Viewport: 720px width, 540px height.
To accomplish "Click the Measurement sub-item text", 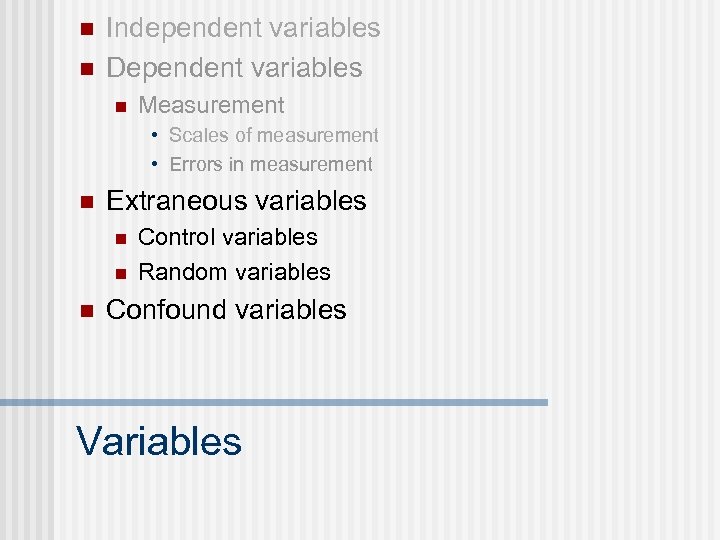I will 211,105.
